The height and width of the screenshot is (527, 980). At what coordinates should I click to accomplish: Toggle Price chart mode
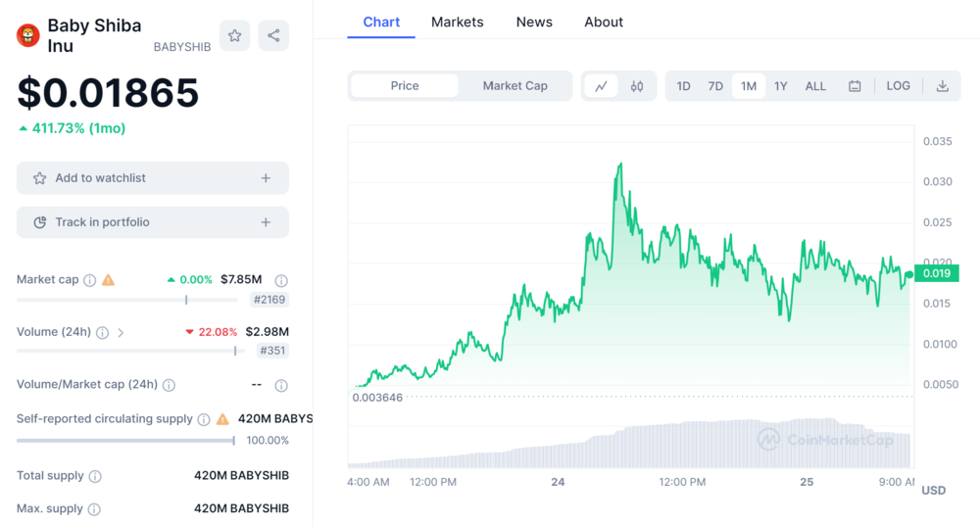[405, 86]
